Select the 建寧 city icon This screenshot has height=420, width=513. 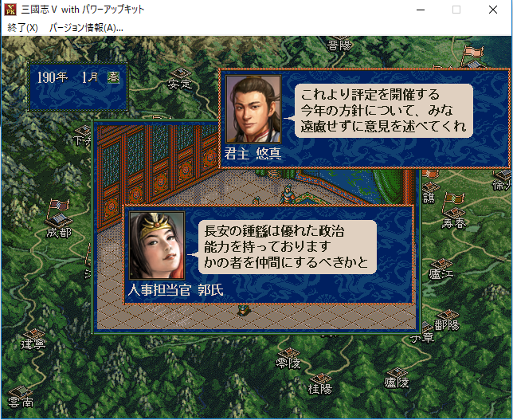pyautogui.click(x=33, y=335)
